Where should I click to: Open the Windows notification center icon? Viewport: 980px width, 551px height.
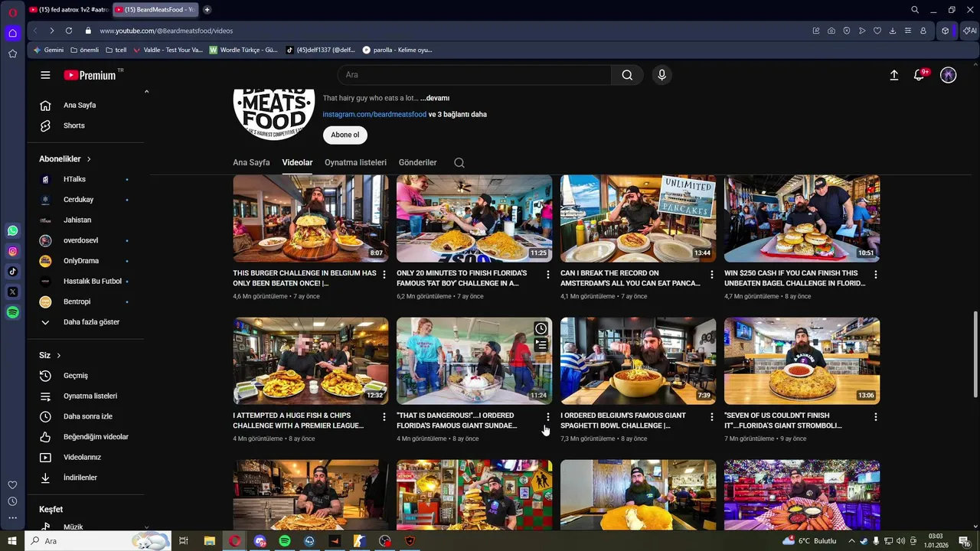pos(964,541)
